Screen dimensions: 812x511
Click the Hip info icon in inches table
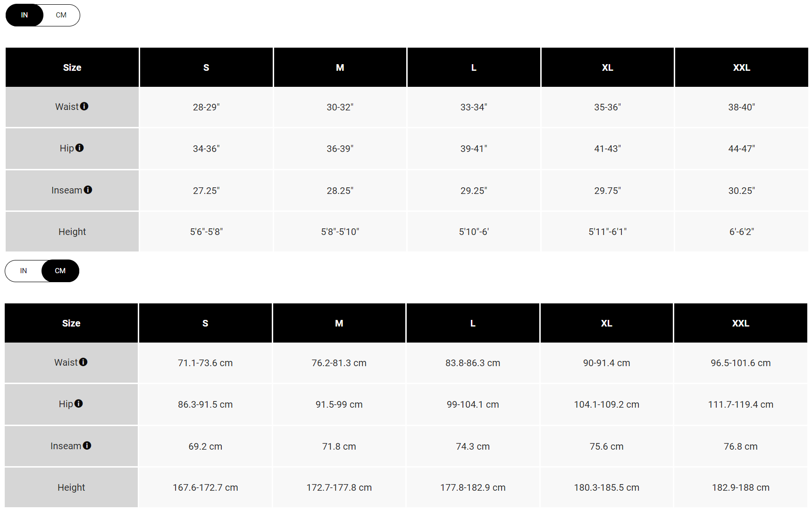coord(80,148)
